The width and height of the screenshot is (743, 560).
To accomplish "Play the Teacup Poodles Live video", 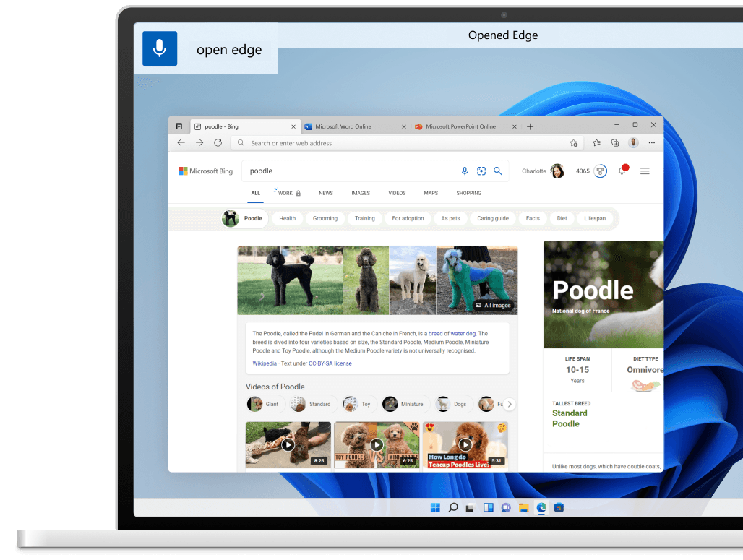I will [x=465, y=445].
